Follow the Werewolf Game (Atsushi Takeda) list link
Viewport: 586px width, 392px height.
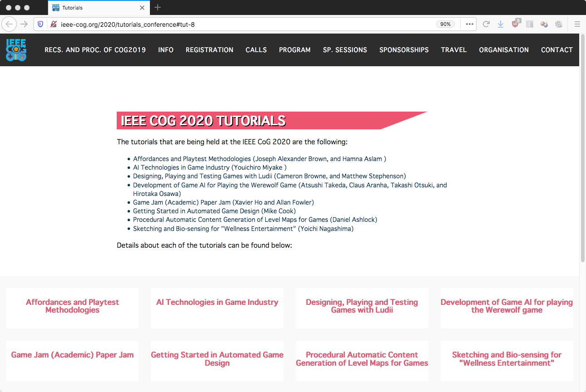pos(290,189)
